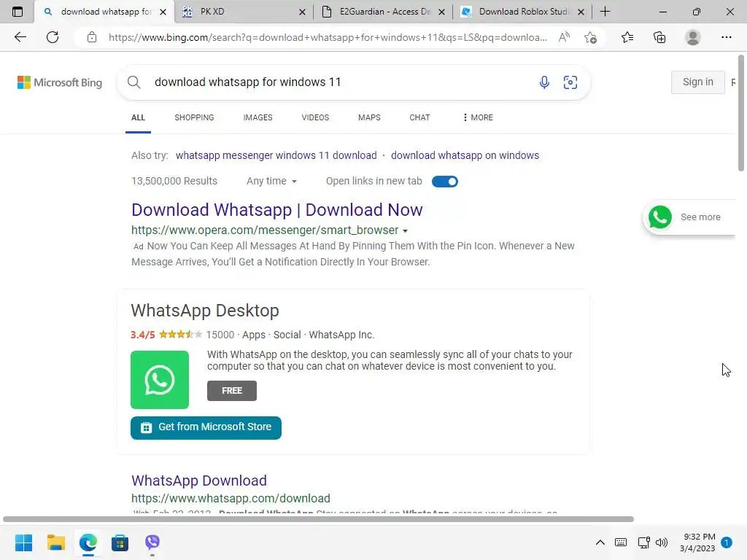Screen dimensions: 747x560
Task: Refresh the page with reload icon
Action: pos(53,37)
